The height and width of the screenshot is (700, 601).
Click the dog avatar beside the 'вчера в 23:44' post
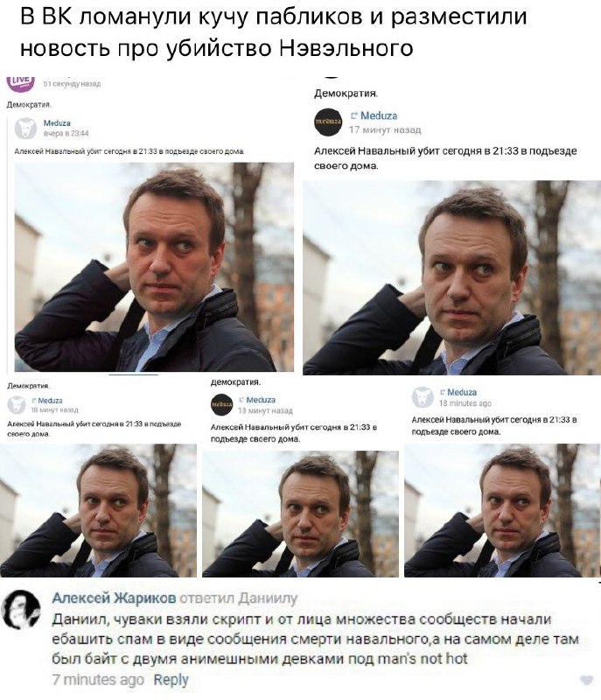coord(25,129)
